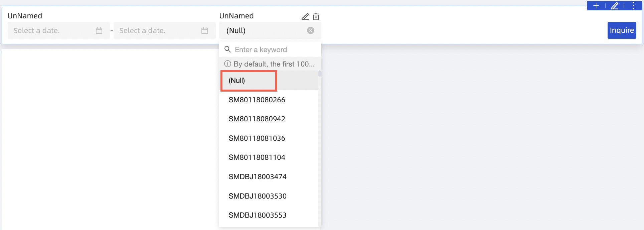644x230 pixels.
Task: Click the trash icon beside second UnNamed
Action: tap(316, 16)
